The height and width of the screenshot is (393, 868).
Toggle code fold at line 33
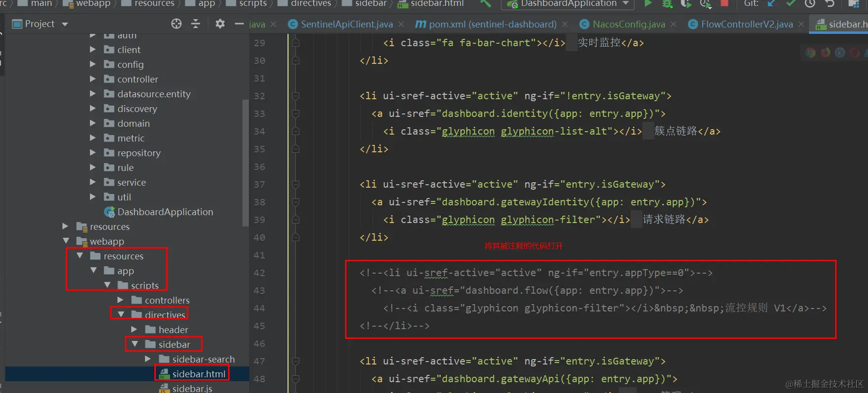(295, 113)
